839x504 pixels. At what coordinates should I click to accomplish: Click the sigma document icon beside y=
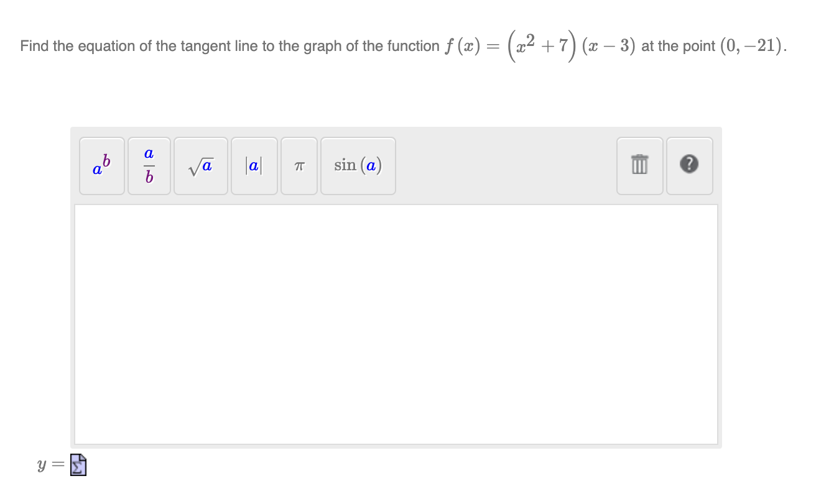[78, 464]
